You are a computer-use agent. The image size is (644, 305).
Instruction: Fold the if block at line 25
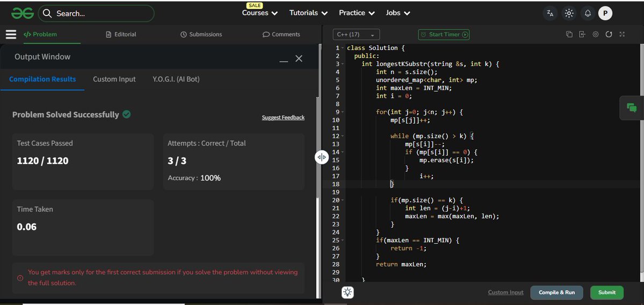[x=343, y=241]
